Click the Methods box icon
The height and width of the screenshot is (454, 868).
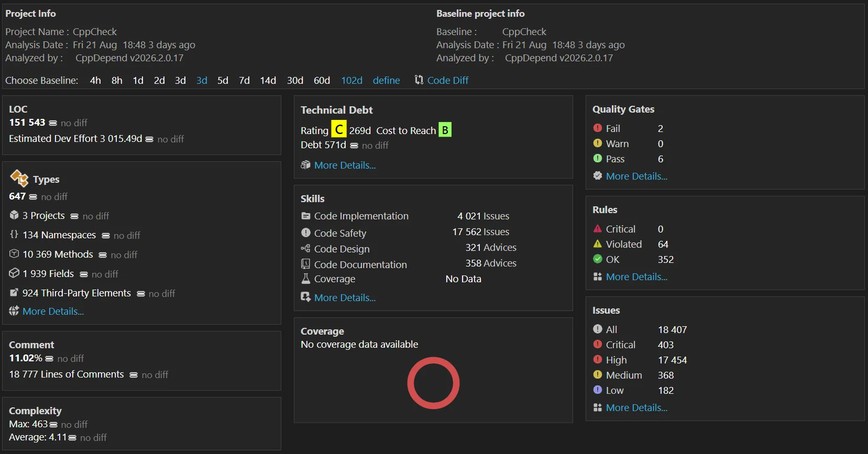pyautogui.click(x=14, y=253)
